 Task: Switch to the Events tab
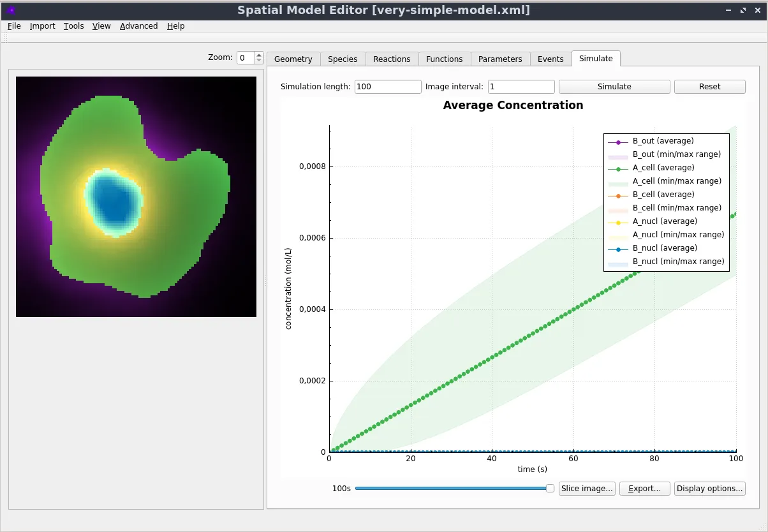[550, 59]
